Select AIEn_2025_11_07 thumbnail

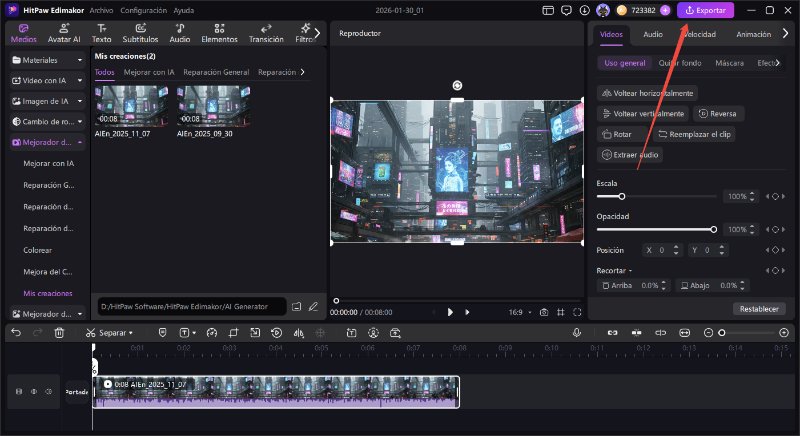131,106
